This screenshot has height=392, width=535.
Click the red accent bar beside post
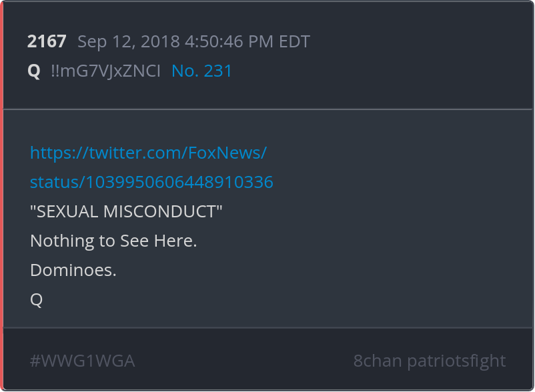coord(2,196)
